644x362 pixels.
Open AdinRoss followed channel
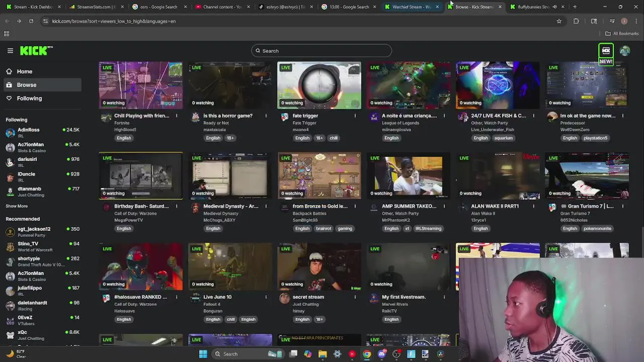coord(42,133)
